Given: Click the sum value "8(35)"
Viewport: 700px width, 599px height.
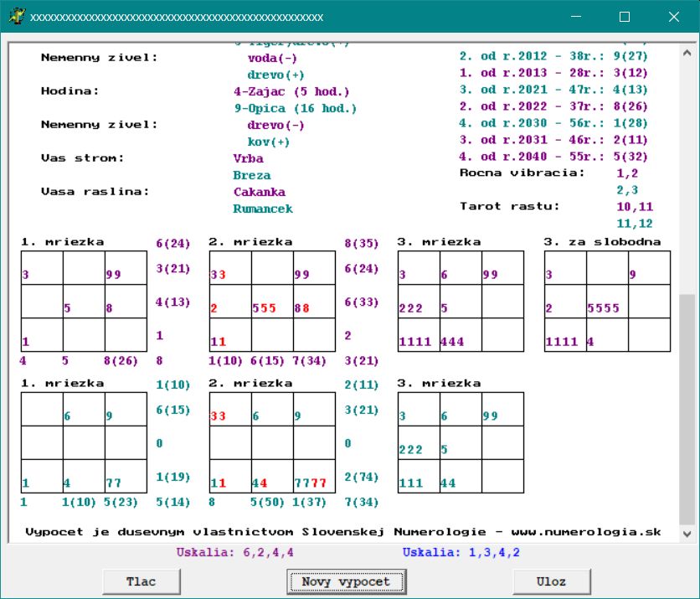Looking at the screenshot, I should pos(361,244).
